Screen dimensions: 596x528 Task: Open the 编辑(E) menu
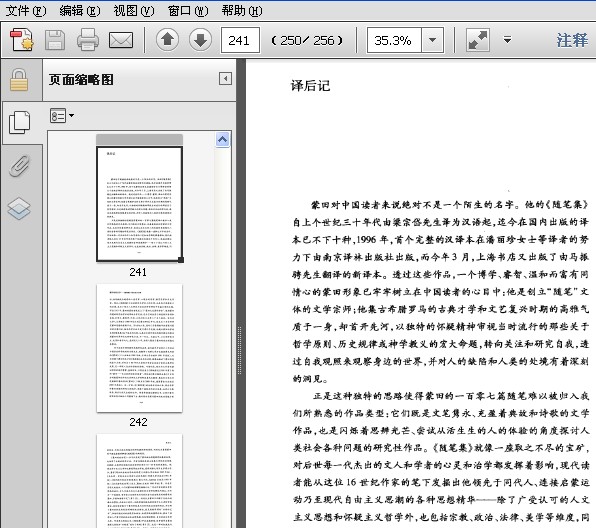pyautogui.click(x=80, y=11)
